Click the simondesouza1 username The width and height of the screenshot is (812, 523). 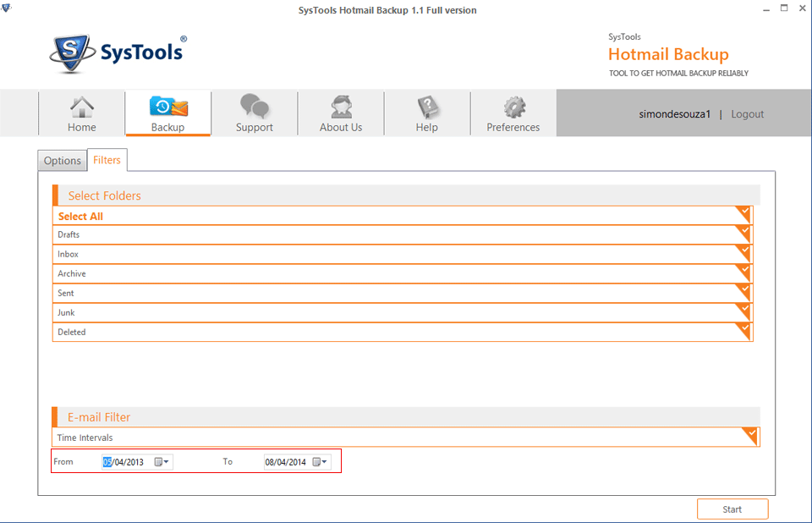pyautogui.click(x=674, y=114)
